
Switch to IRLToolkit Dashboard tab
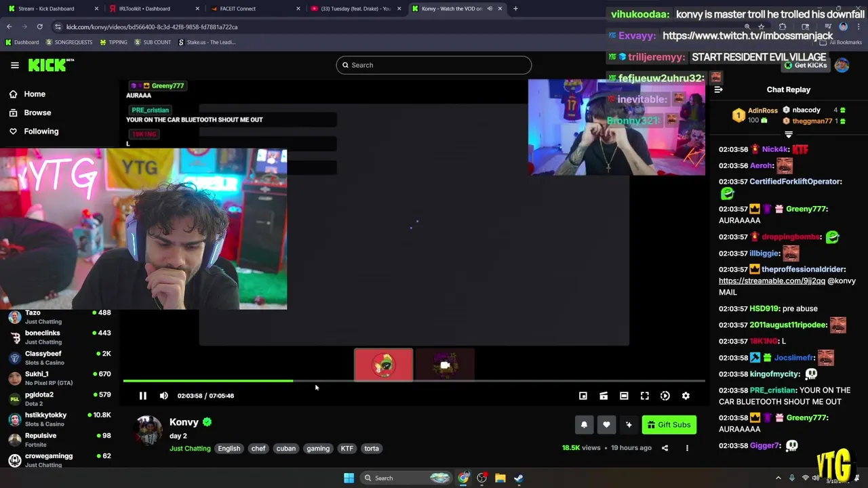coord(153,9)
